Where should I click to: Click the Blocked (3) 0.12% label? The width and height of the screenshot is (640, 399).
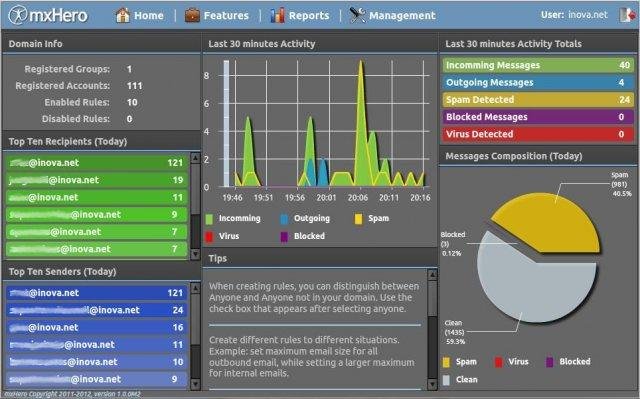pos(452,244)
